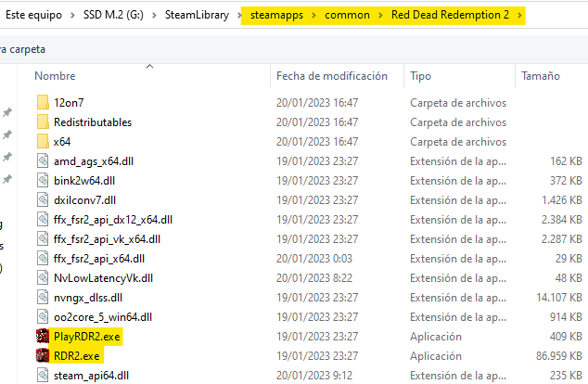The width and height of the screenshot is (588, 384).
Task: Select the file name ffx_fsr2_api_dx12_x64.dll
Action: tap(113, 220)
